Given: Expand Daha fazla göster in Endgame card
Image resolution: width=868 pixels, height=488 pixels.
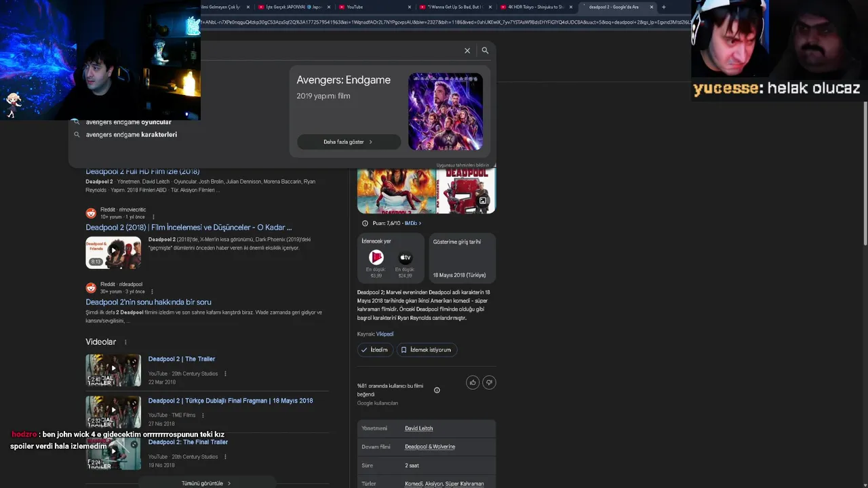Looking at the screenshot, I should 349,142.
